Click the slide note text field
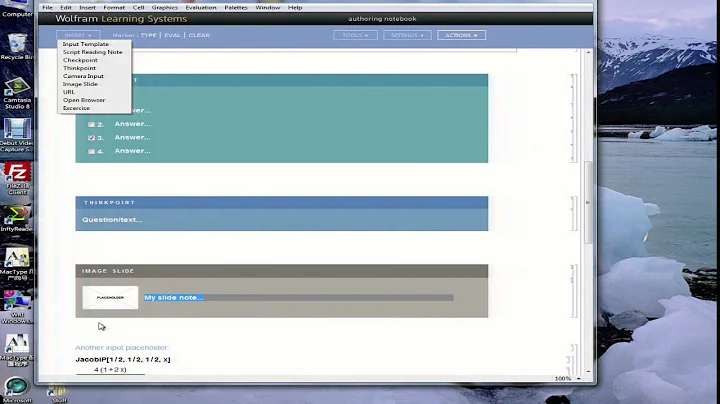720x404 pixels. click(x=298, y=297)
